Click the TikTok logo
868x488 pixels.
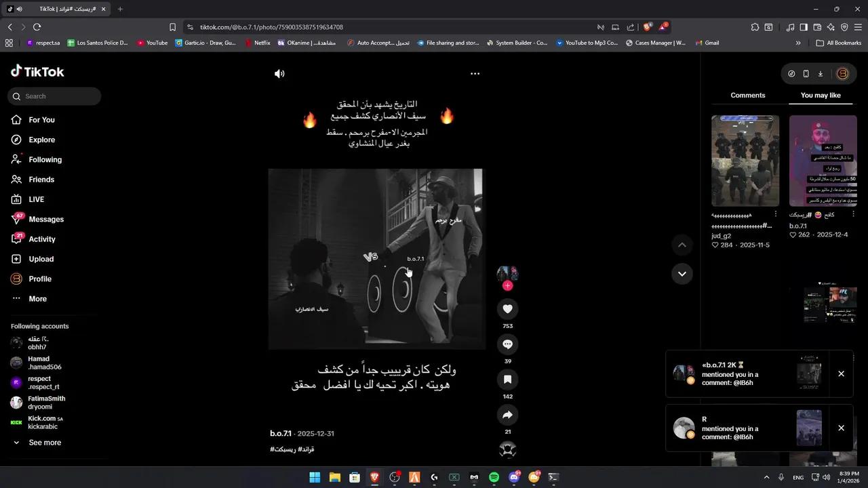pyautogui.click(x=37, y=72)
